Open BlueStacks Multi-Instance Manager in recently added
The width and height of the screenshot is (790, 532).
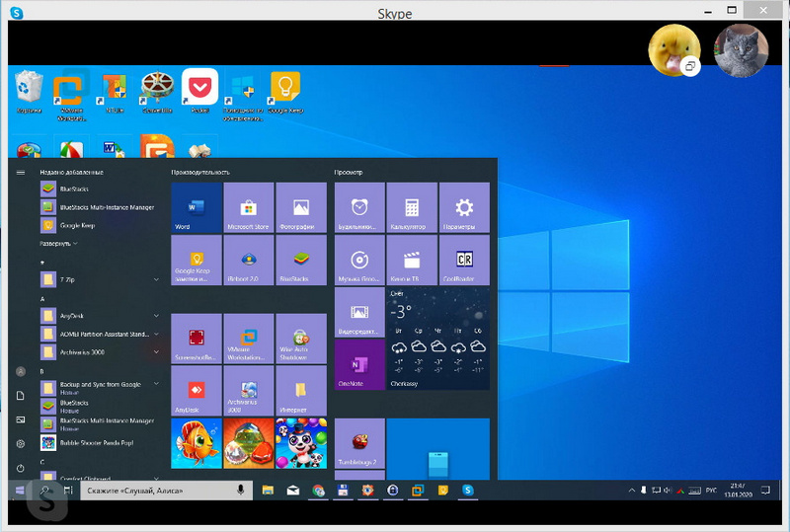coord(100,207)
